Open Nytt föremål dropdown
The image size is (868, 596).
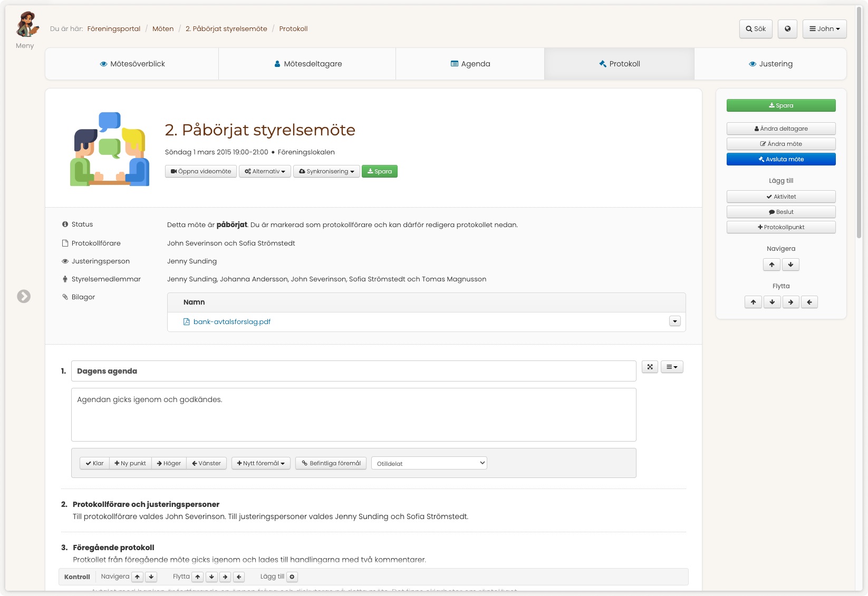point(261,463)
